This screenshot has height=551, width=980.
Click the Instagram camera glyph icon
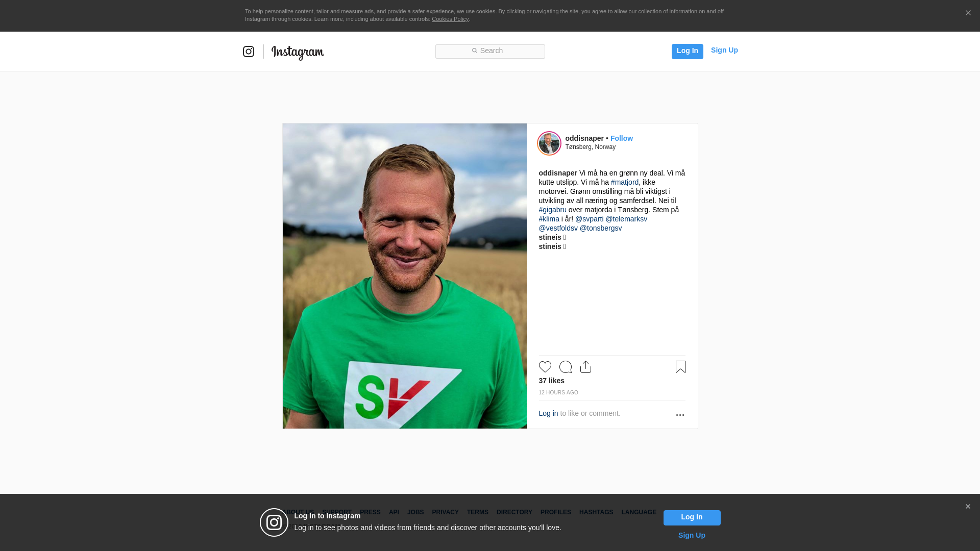(x=249, y=52)
